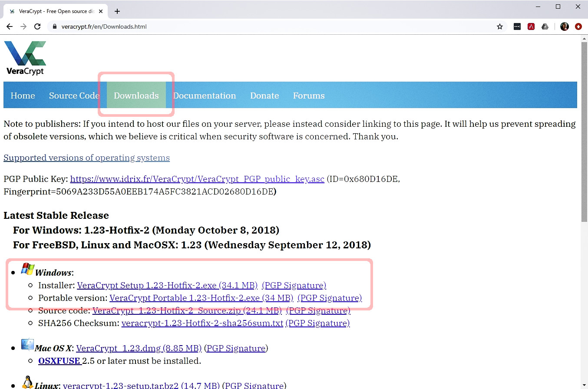Click the VeraCrypt logo image
The width and height of the screenshot is (588, 389).
click(x=25, y=58)
